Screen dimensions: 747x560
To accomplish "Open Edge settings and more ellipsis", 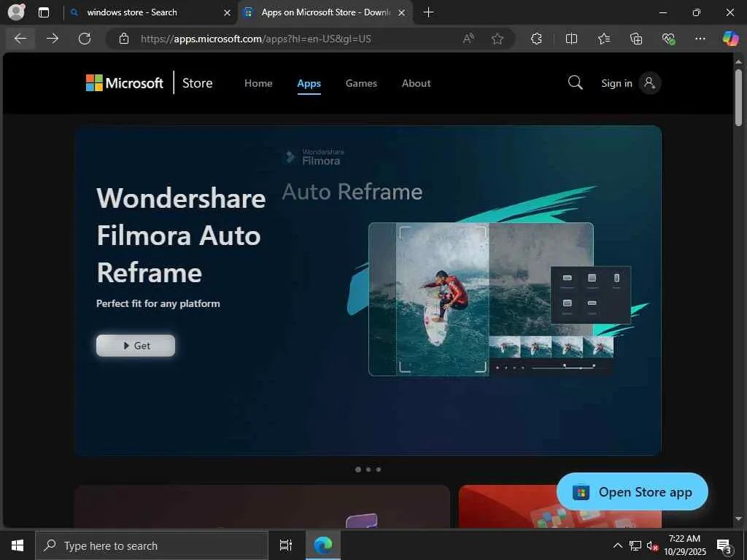I will pyautogui.click(x=700, y=39).
